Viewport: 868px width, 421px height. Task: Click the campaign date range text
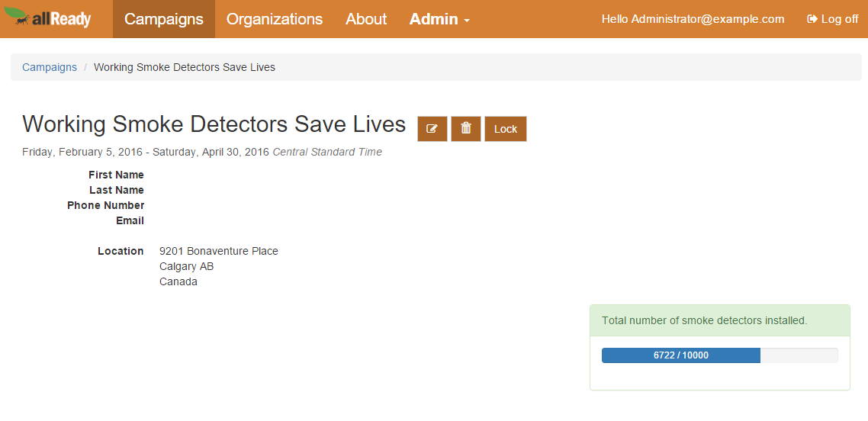coord(146,152)
